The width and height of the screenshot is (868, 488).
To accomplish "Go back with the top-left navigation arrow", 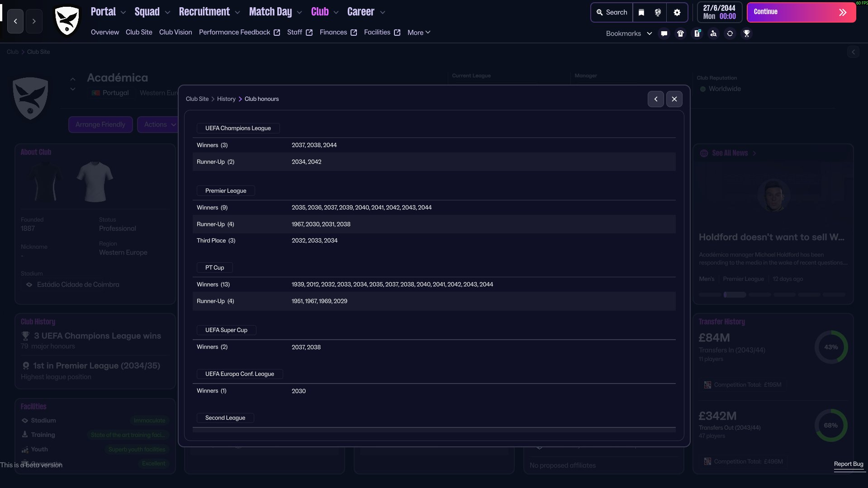I will point(15,21).
